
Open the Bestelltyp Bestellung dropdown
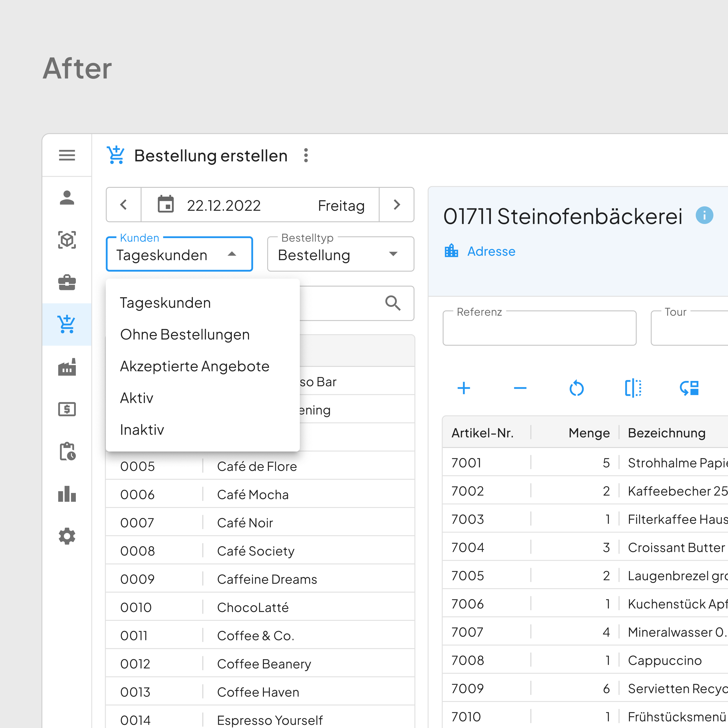tap(340, 254)
